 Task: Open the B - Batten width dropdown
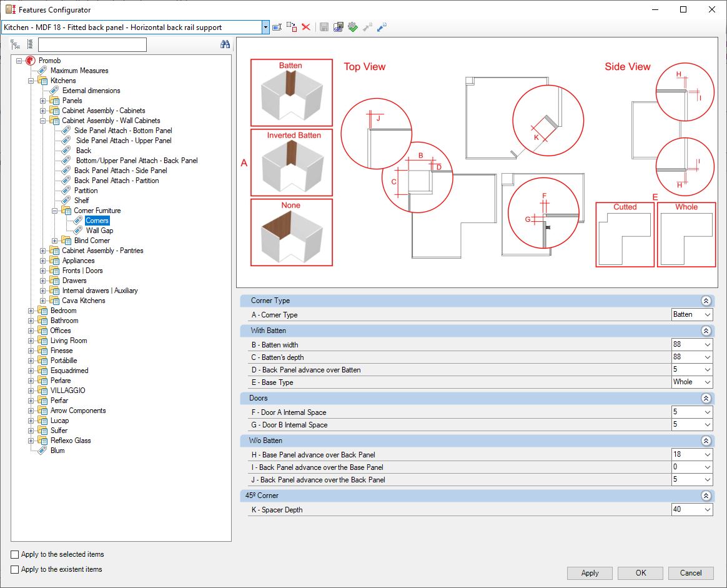[707, 344]
